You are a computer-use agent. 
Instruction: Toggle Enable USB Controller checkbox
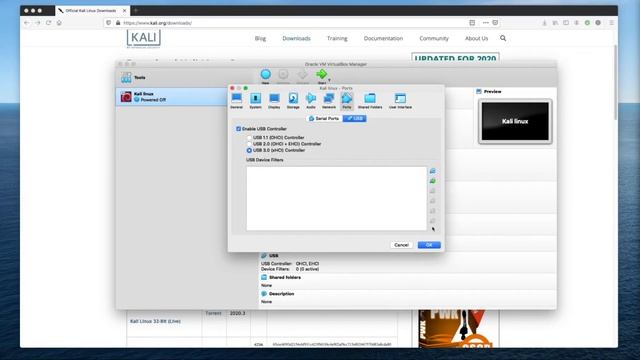238,129
